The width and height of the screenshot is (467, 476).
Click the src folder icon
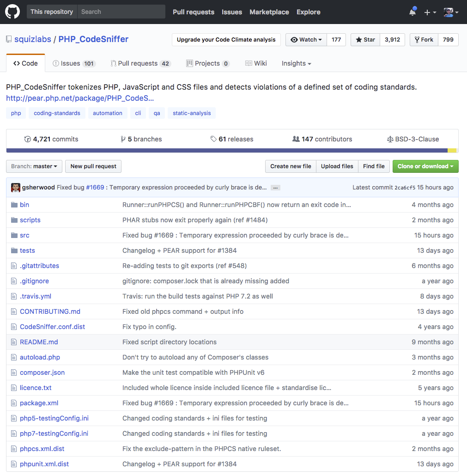pos(14,235)
